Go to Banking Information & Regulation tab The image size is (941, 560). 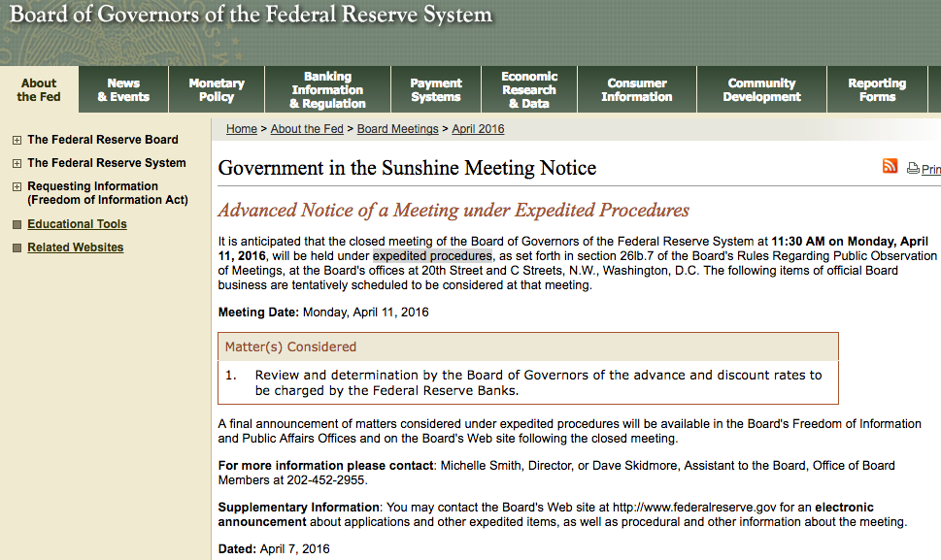327,90
